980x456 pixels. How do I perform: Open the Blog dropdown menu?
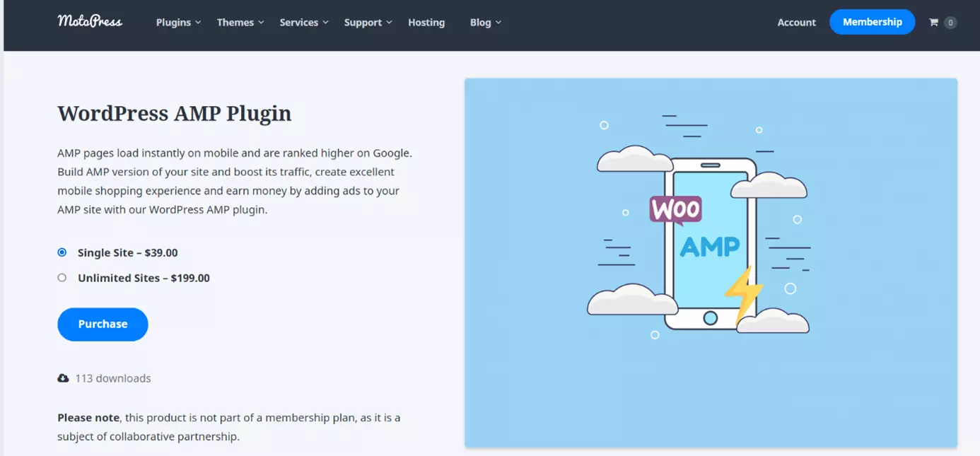tap(485, 23)
